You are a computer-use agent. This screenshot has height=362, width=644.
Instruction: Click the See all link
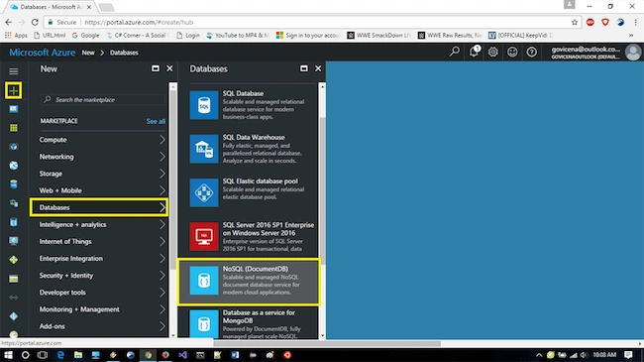[156, 121]
